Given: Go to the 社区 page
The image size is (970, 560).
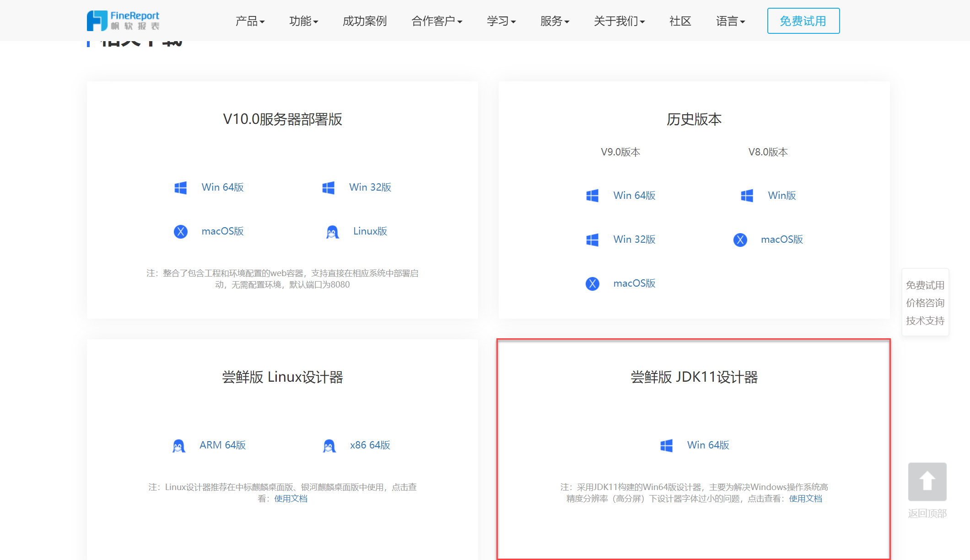Looking at the screenshot, I should [680, 21].
